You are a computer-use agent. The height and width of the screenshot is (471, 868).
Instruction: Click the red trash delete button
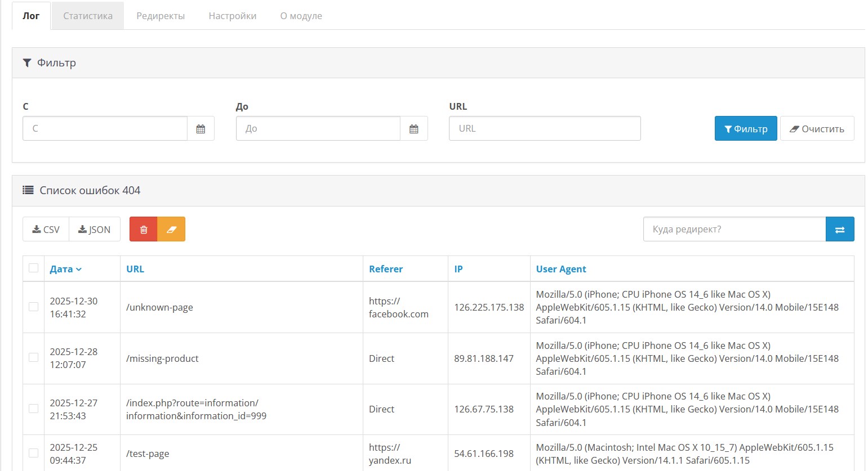click(144, 229)
